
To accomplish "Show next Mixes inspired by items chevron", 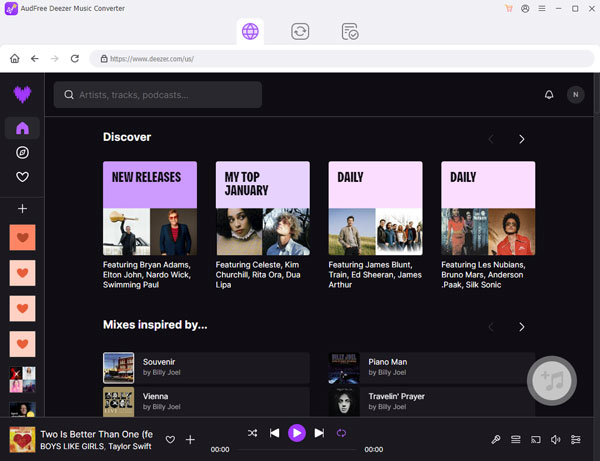I will pos(522,327).
